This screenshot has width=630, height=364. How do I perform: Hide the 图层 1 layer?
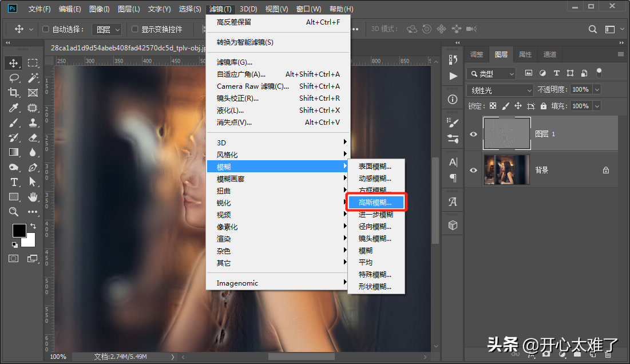point(473,134)
